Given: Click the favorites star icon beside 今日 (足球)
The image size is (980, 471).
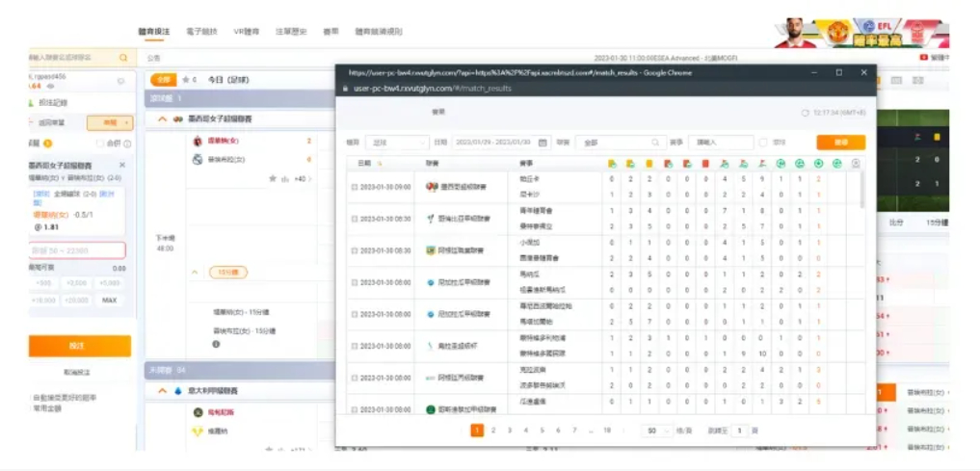Looking at the screenshot, I should point(184,80).
